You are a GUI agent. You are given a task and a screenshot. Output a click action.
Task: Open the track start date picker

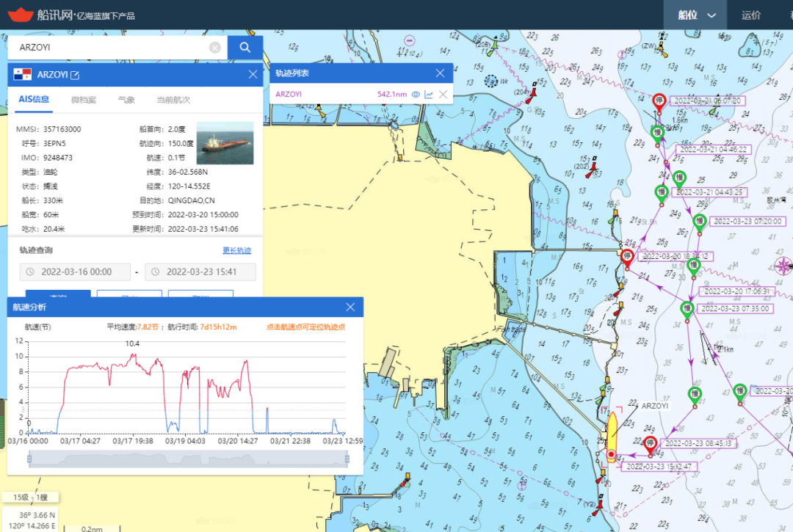[x=76, y=272]
